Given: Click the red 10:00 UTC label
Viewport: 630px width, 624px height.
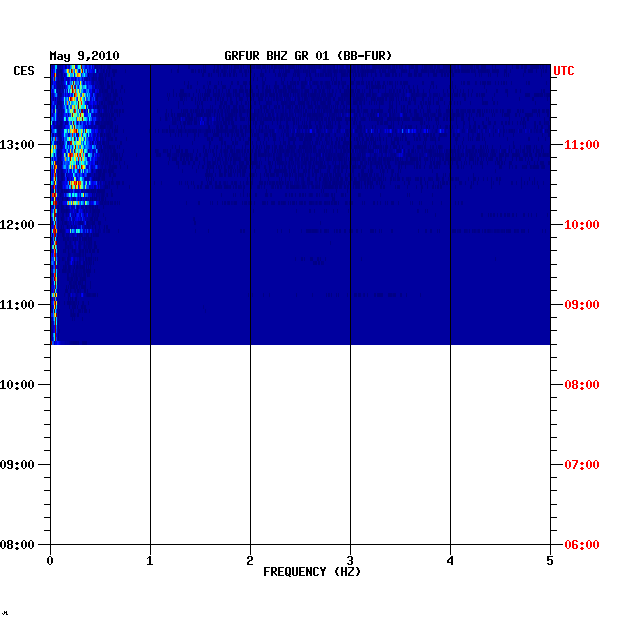Looking at the screenshot, I should [582, 225].
